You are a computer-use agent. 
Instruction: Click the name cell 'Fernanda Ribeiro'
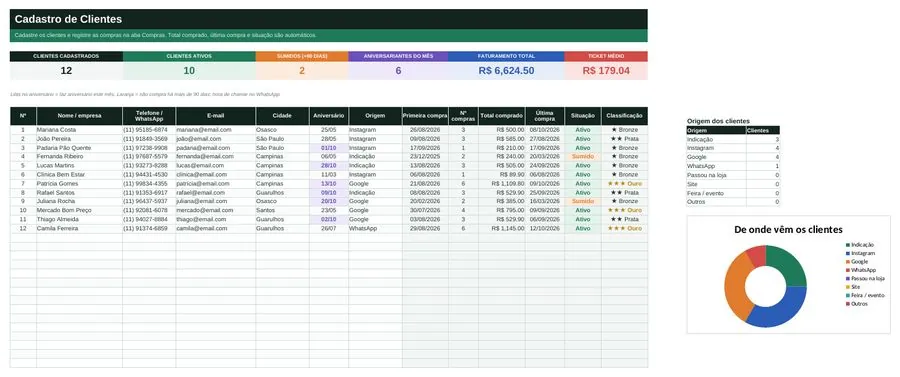point(79,157)
